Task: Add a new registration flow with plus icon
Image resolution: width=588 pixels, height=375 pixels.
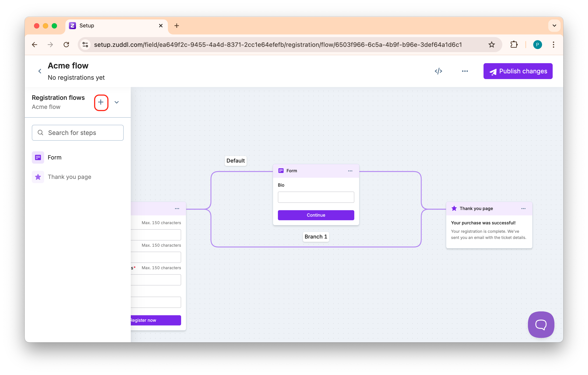Action: [x=101, y=102]
